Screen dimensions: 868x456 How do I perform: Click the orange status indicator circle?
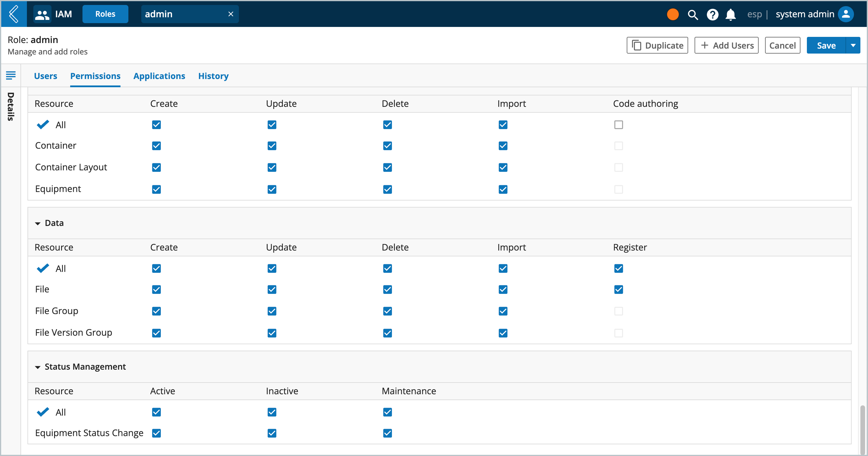[673, 14]
